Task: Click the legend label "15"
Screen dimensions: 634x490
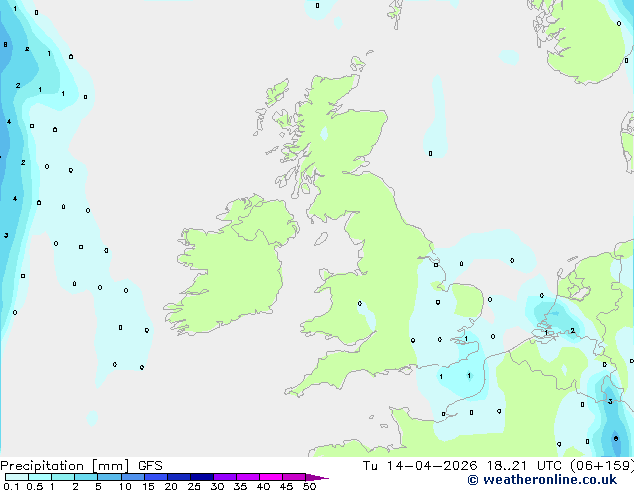Action: [x=148, y=486]
